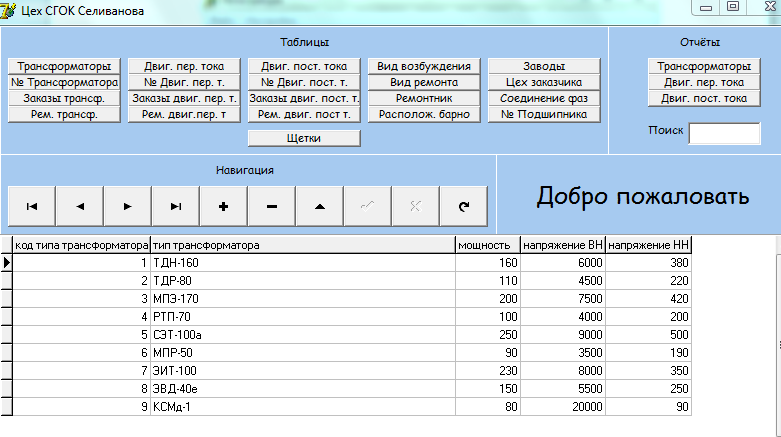Click the cancel edit X navigator button
The width and height of the screenshot is (781, 437).
(415, 206)
